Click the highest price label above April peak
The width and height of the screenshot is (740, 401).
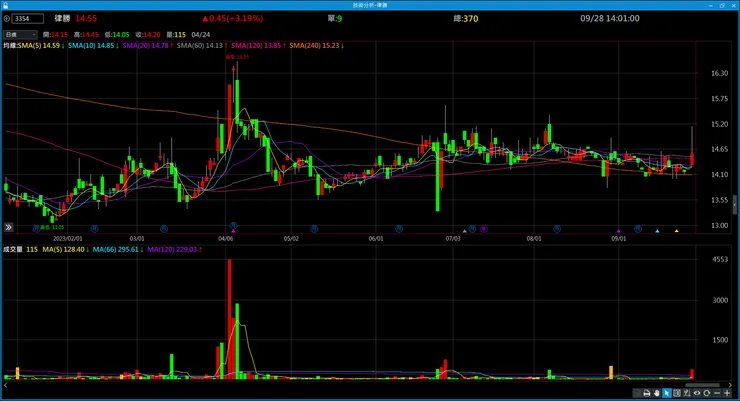(x=237, y=57)
